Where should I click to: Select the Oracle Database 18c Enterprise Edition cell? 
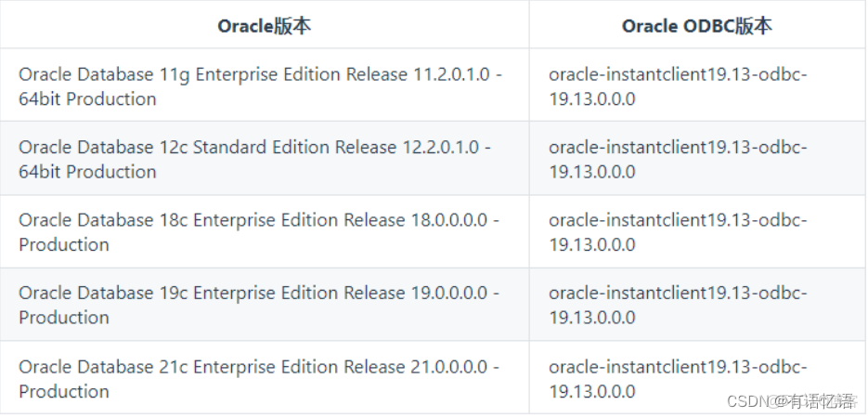258,232
